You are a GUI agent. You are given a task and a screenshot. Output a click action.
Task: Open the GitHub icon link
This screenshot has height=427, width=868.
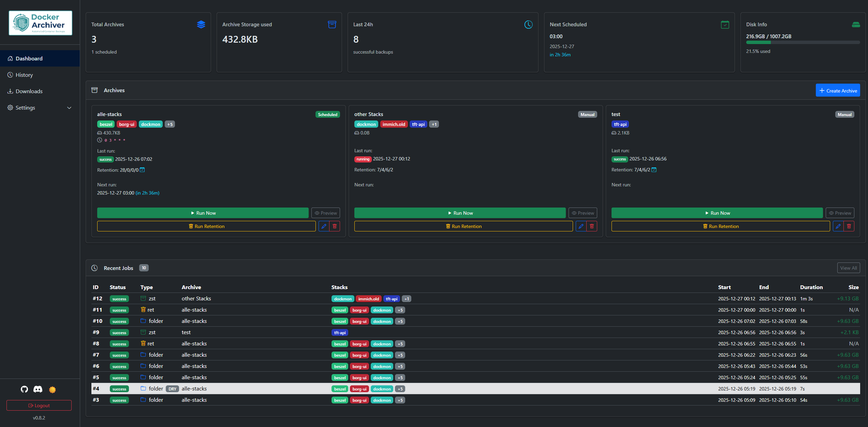[24, 389]
